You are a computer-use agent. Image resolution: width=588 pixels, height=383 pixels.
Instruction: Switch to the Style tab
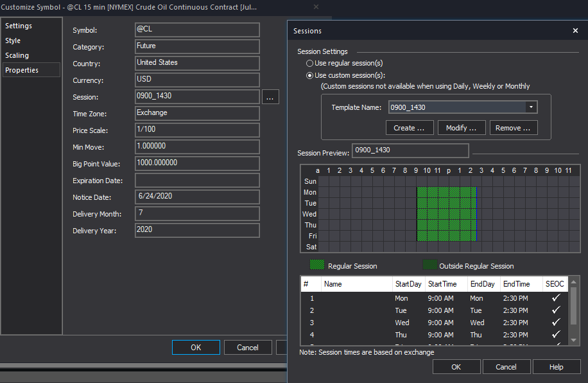coord(13,40)
